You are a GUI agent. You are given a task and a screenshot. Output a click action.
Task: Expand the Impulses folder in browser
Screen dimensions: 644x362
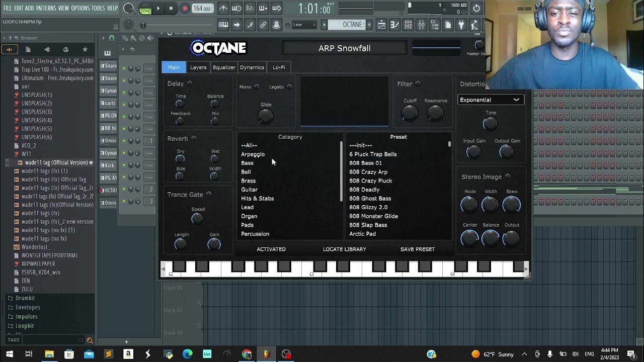(26, 316)
